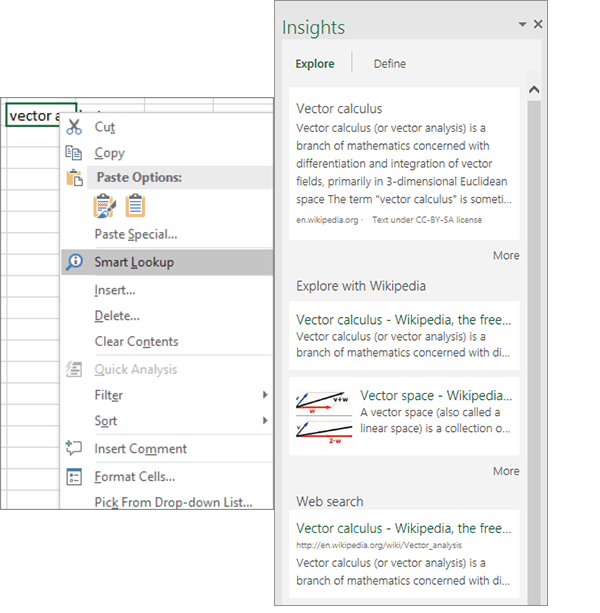Image resolution: width=600 pixels, height=613 pixels.
Task: Switch to the Define tab
Action: 390,64
